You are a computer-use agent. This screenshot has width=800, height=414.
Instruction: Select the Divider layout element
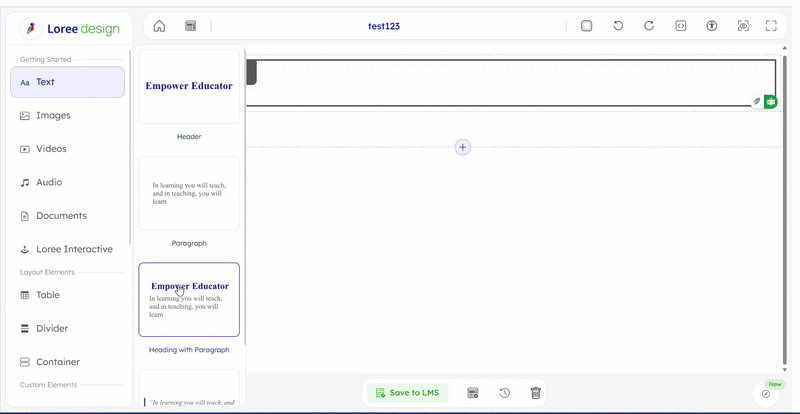(67, 328)
